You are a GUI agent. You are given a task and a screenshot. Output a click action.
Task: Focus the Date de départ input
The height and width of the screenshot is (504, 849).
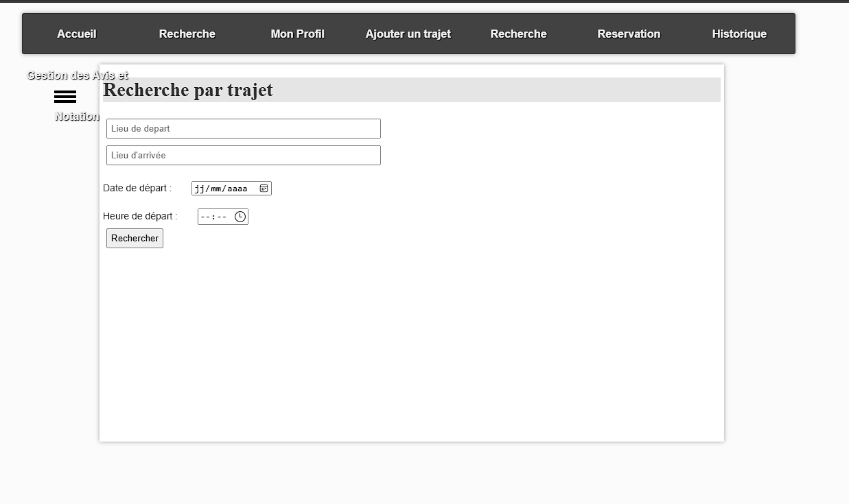[231, 188]
